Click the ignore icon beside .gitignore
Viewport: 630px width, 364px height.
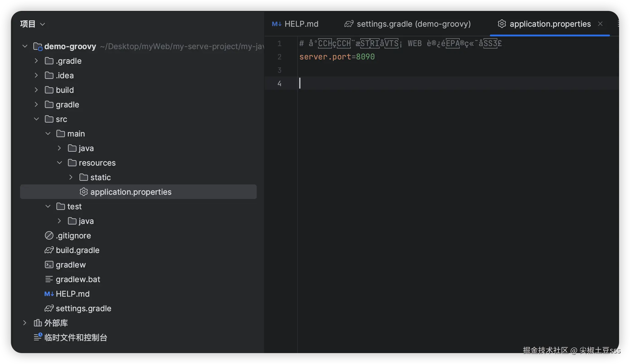49,236
